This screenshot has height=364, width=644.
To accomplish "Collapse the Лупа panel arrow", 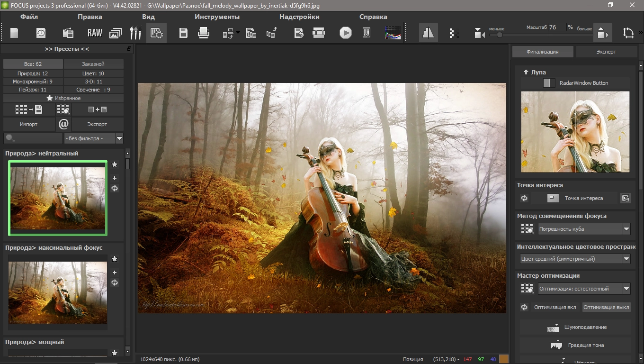I will pos(526,72).
